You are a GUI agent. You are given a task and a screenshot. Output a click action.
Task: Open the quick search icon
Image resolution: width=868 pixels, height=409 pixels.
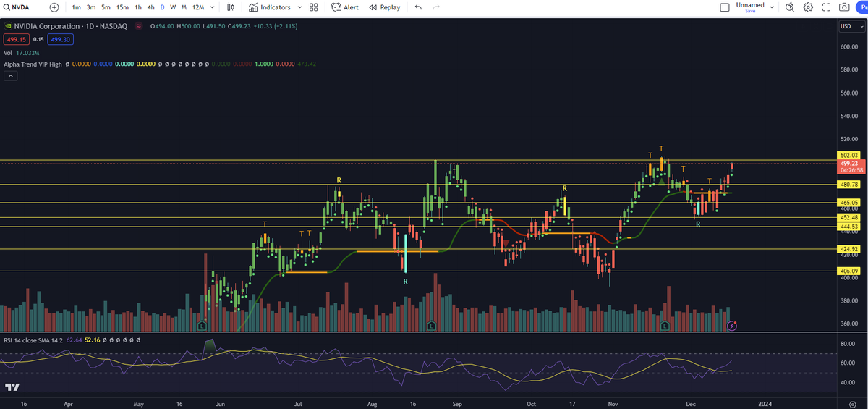point(789,7)
